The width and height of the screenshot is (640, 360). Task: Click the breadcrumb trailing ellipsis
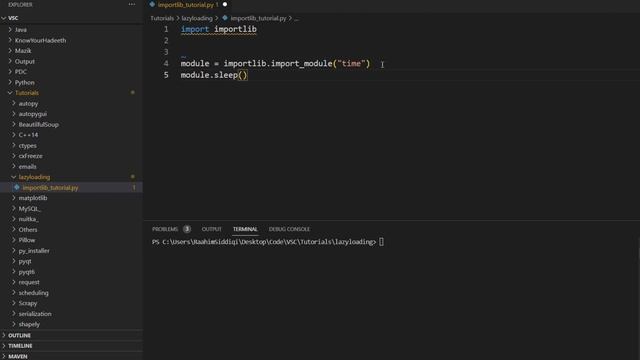coord(296,18)
